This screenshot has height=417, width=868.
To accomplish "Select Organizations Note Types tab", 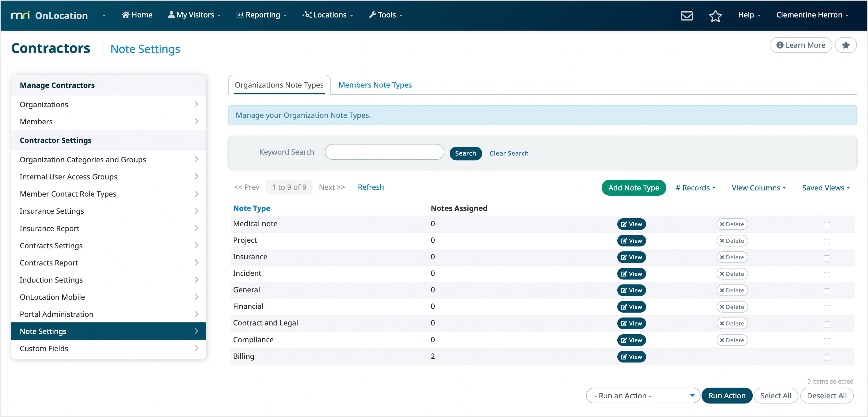I will (279, 85).
